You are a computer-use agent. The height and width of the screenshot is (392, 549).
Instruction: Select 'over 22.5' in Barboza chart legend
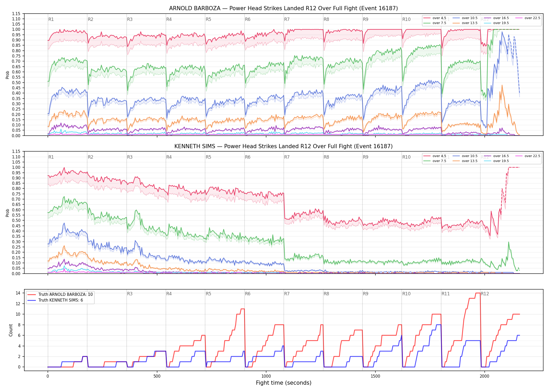pos(528,18)
